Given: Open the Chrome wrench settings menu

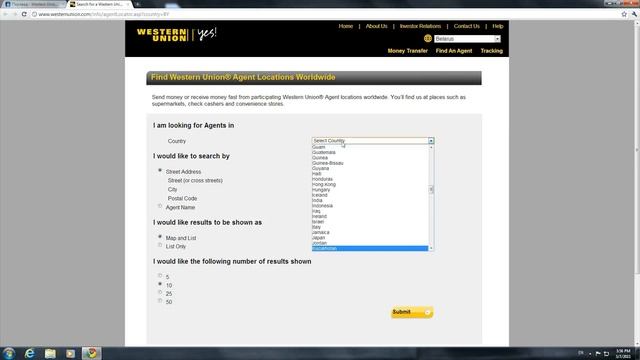Looking at the screenshot, I should pyautogui.click(x=634, y=14).
